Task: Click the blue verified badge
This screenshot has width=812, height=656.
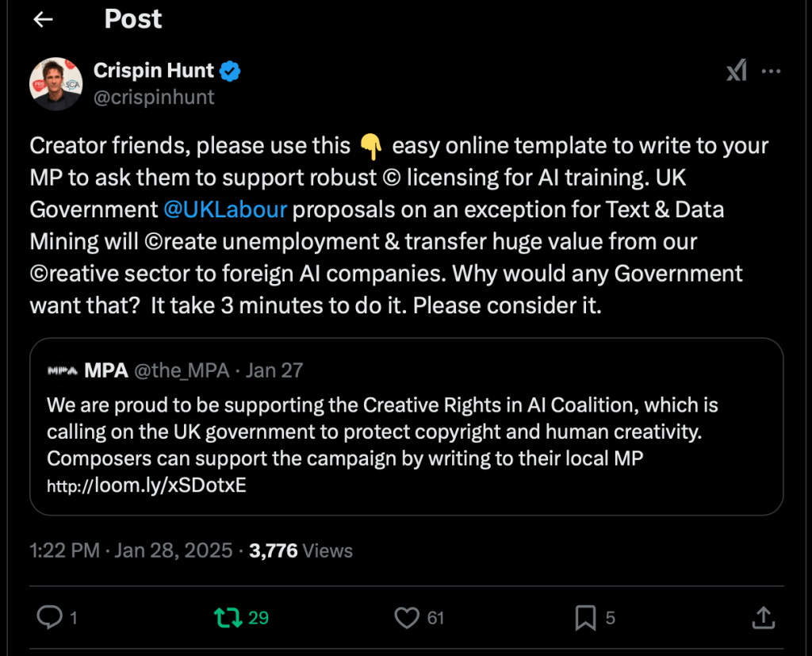Action: pos(231,71)
